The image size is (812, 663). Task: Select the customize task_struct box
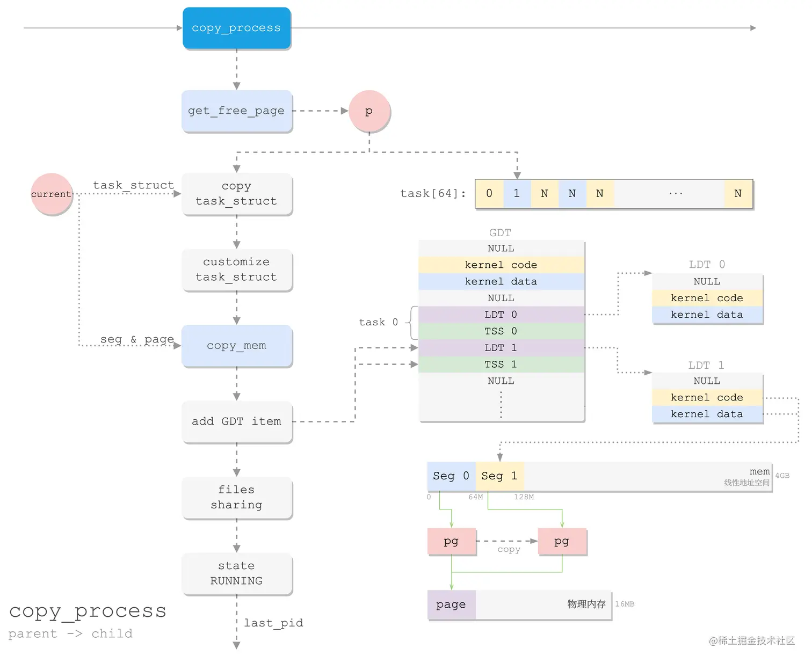coord(237,269)
